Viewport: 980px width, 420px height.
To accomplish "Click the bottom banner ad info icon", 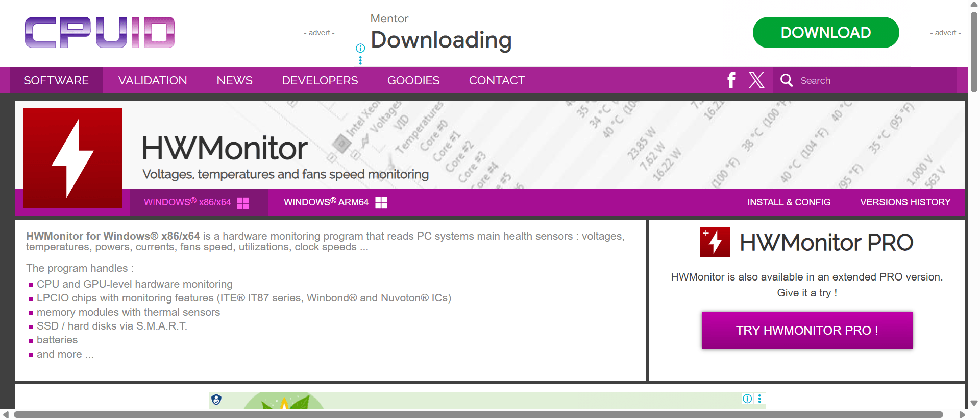I will (747, 399).
